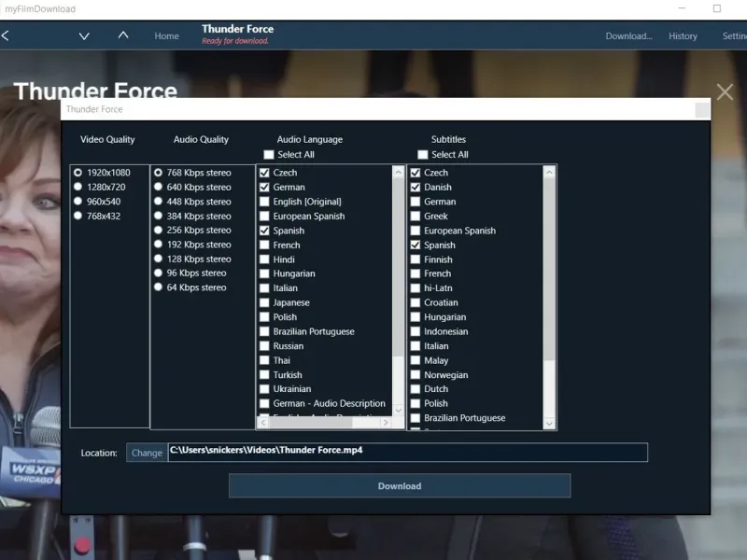This screenshot has height=560, width=747.
Task: Click Audio Language horizontal scroll-left arrow
Action: [263, 423]
